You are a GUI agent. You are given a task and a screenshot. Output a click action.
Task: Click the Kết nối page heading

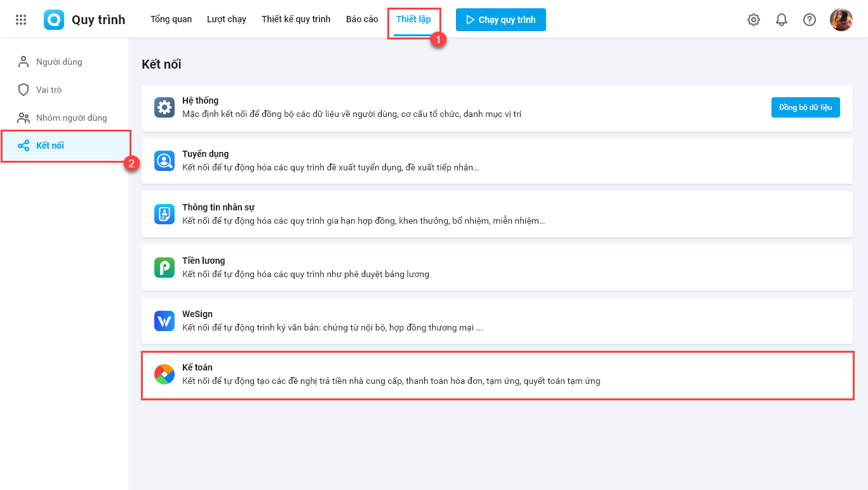click(161, 64)
